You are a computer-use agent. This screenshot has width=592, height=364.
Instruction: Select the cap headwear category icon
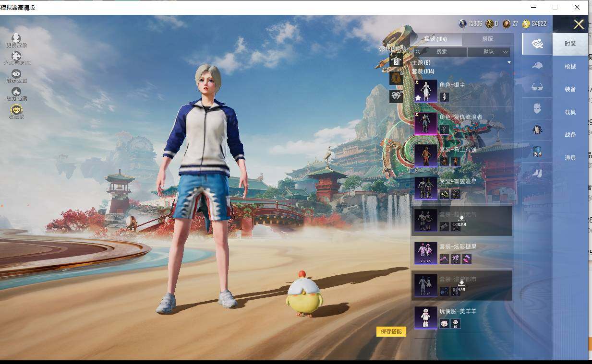(x=537, y=65)
